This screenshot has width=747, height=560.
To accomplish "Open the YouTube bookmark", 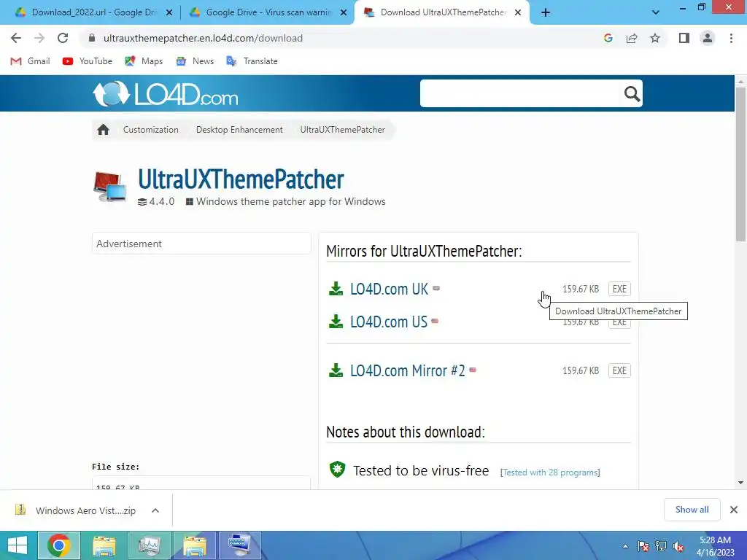I will pos(88,61).
